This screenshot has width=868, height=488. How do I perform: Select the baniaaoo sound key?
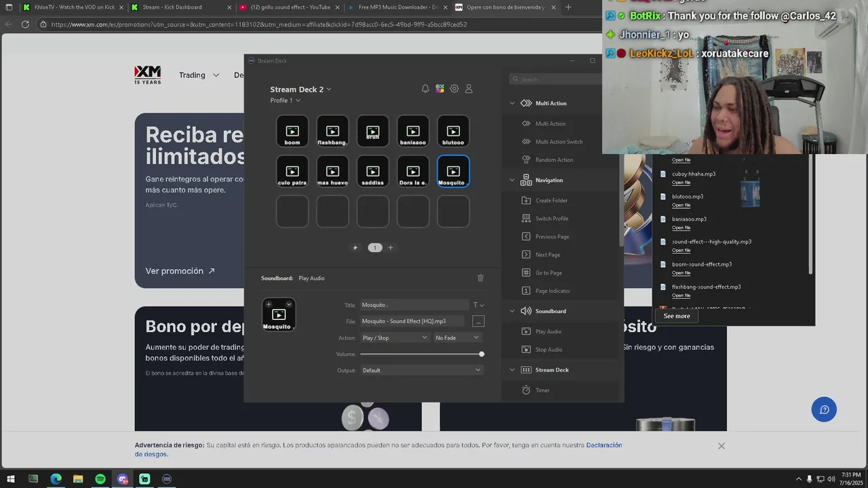coord(413,131)
